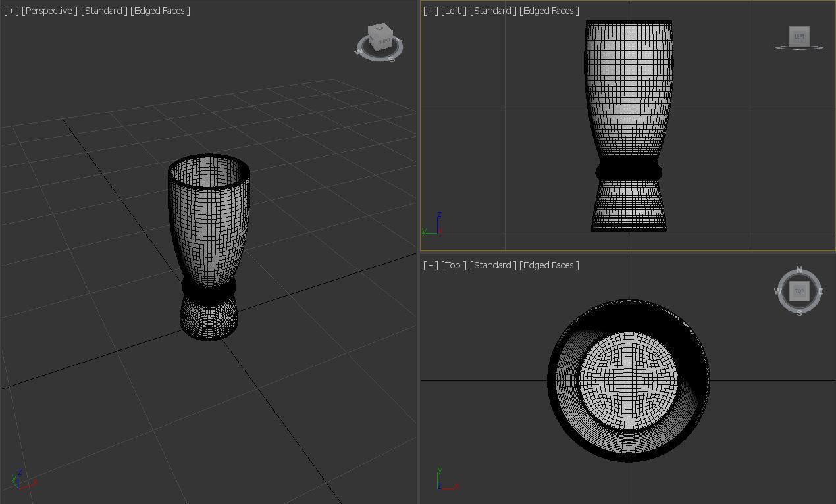Screen dimensions: 836x504
Task: Open the [Left] point-of-view menu
Action: coord(454,11)
